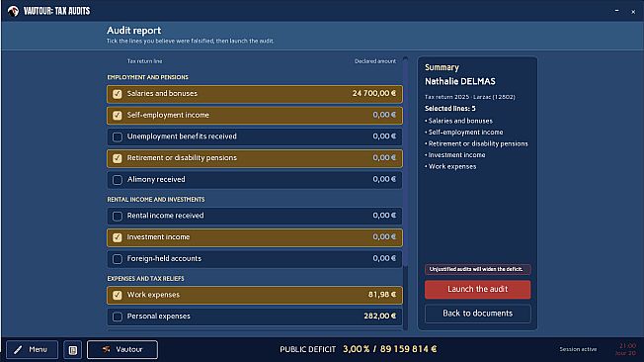Tick Unemployment benefits received checkbox
The image size is (644, 362).
click(x=118, y=136)
